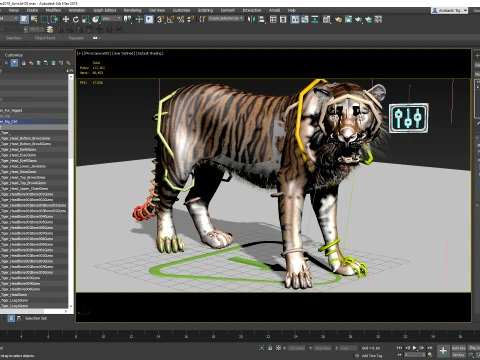Screen dimensions: 480x360
Task: Toggle Window/Crossing selection mode
Action: pos(54,19)
